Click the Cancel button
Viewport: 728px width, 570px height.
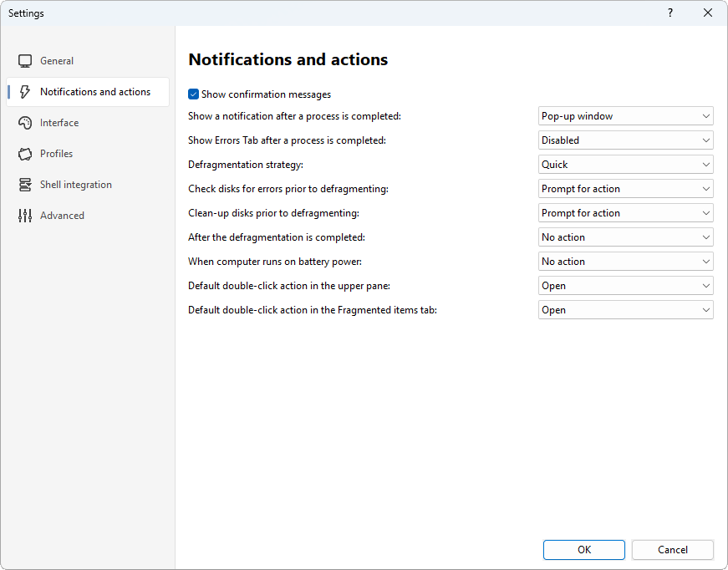[672, 550]
